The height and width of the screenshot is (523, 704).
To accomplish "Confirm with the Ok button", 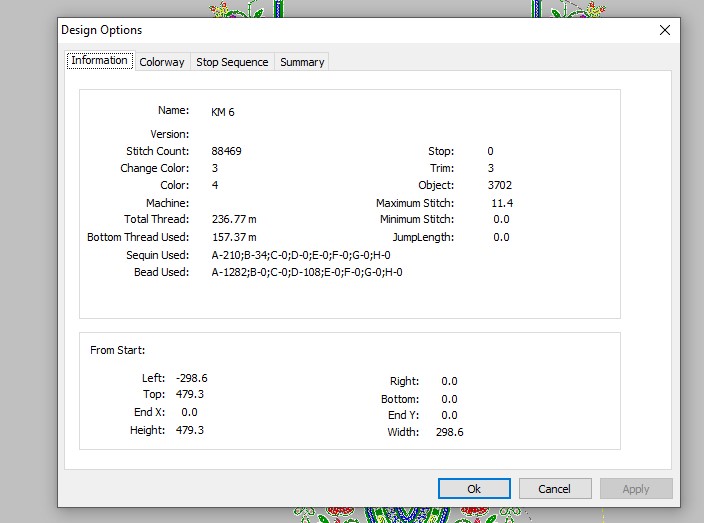I will coord(474,488).
